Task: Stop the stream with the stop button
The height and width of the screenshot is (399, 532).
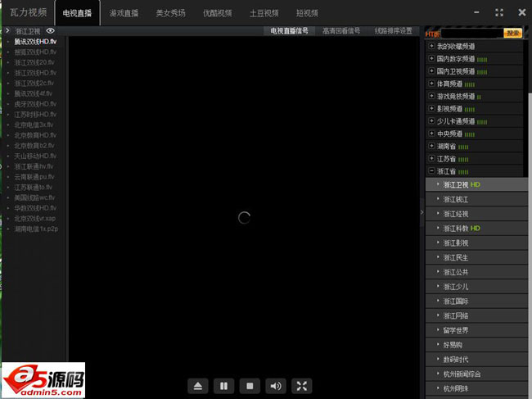Action: (x=250, y=386)
